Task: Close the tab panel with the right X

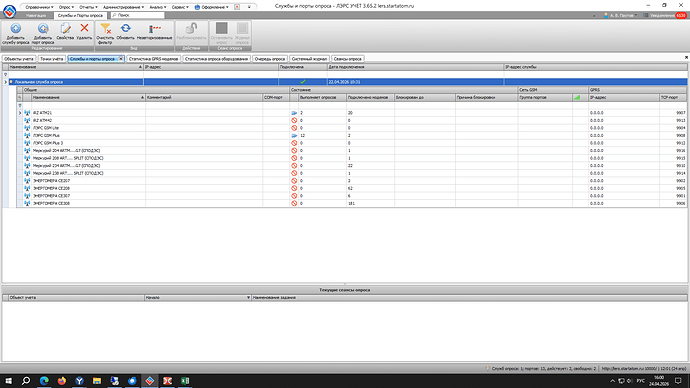Action: [686, 58]
